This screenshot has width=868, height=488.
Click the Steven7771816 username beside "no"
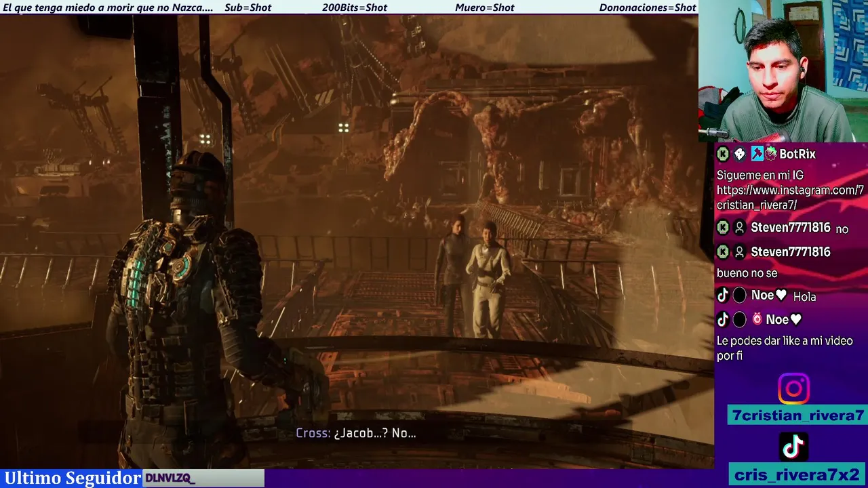click(x=791, y=228)
